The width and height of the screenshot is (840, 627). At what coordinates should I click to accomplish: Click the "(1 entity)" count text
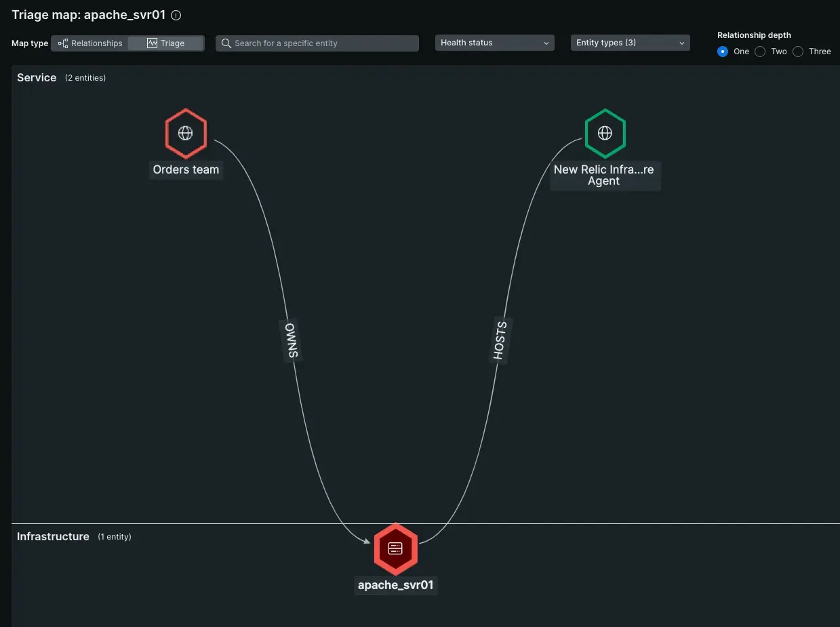pos(115,537)
